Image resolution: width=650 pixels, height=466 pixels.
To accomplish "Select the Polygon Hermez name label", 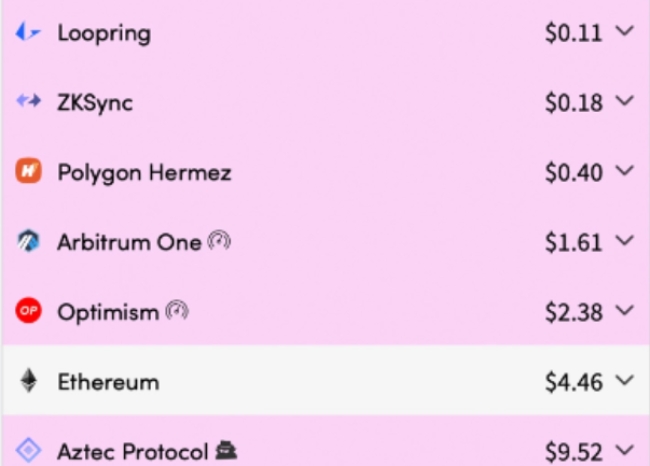I will click(144, 173).
